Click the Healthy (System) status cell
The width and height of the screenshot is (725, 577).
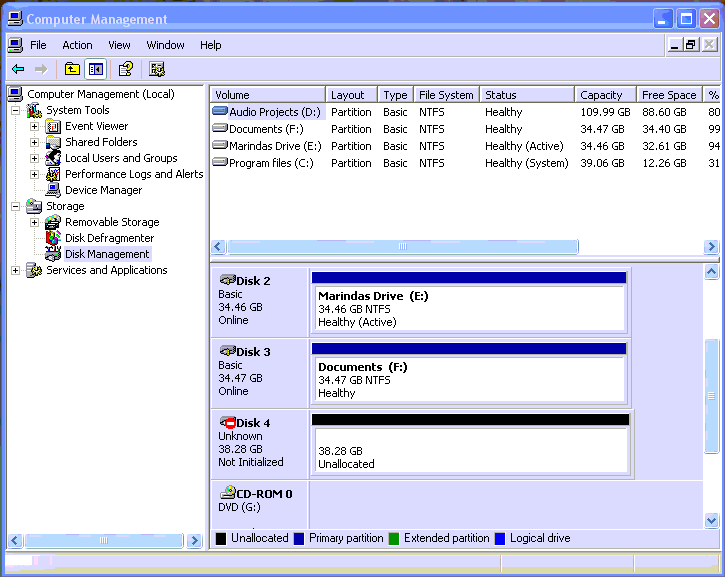526,163
